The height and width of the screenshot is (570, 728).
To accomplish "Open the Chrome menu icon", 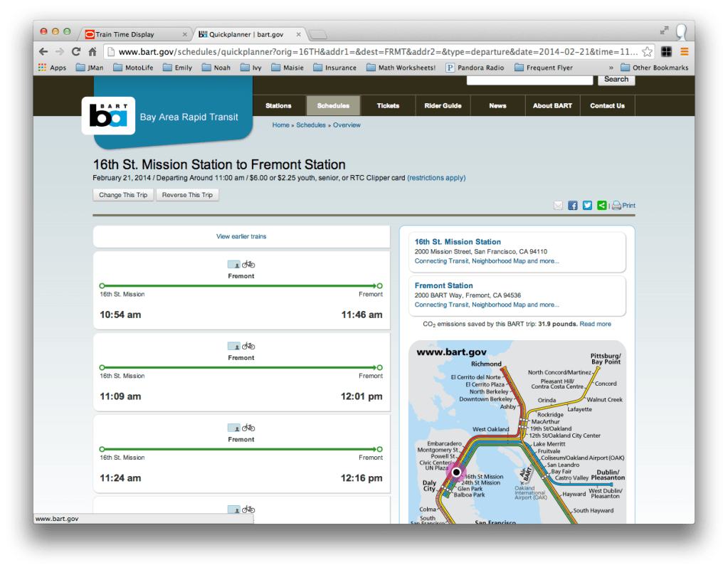I will (684, 51).
